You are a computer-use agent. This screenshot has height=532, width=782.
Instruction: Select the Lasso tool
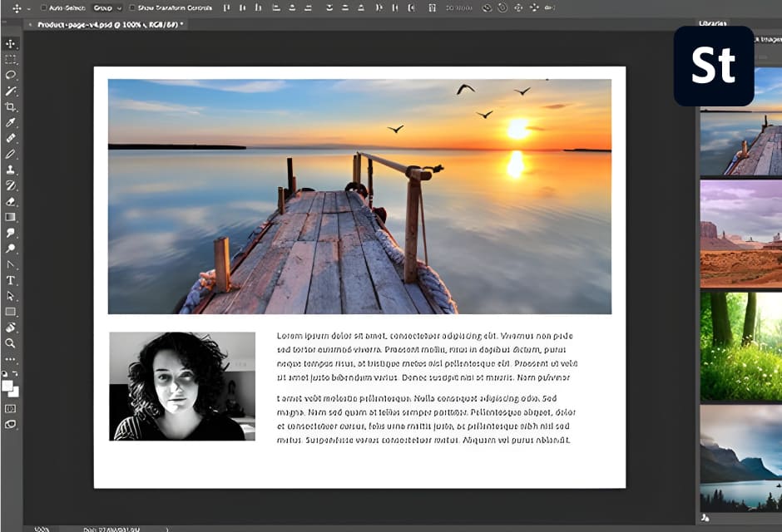(x=10, y=73)
